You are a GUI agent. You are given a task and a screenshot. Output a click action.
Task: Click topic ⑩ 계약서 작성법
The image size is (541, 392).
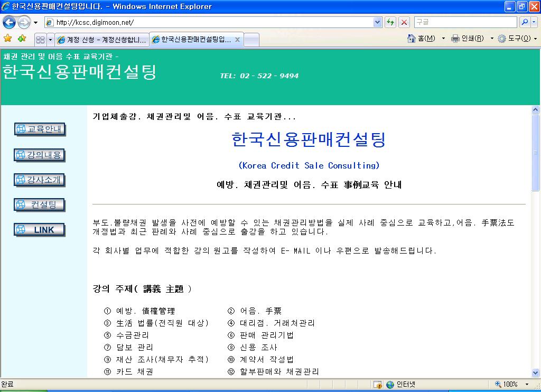click(x=260, y=359)
